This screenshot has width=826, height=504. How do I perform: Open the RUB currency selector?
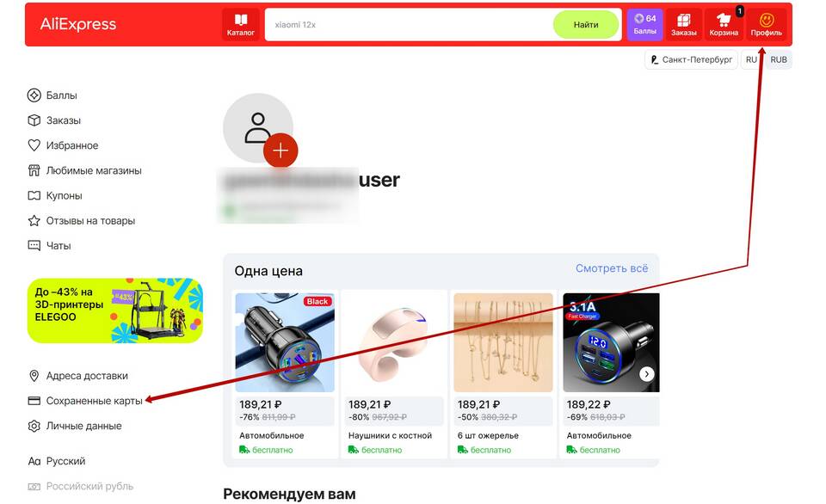(779, 59)
